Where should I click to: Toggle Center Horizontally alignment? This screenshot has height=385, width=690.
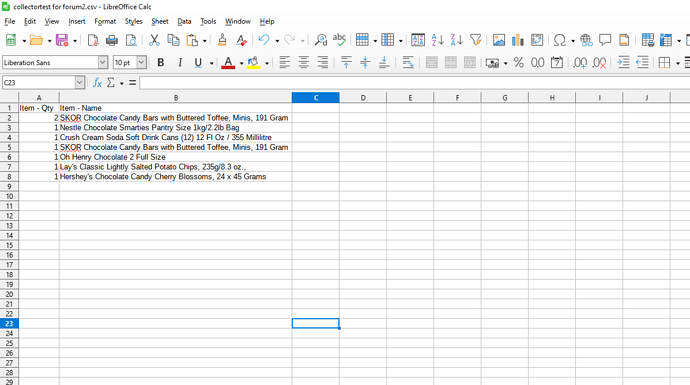click(x=303, y=62)
